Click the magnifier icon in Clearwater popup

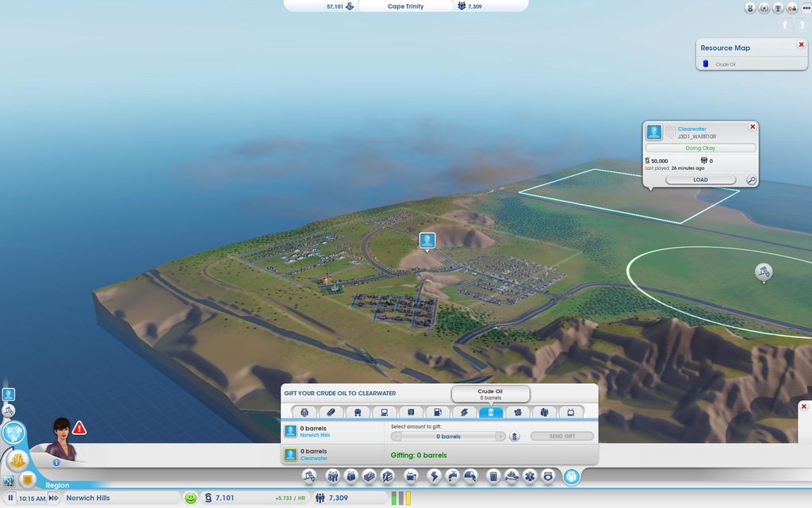[751, 180]
